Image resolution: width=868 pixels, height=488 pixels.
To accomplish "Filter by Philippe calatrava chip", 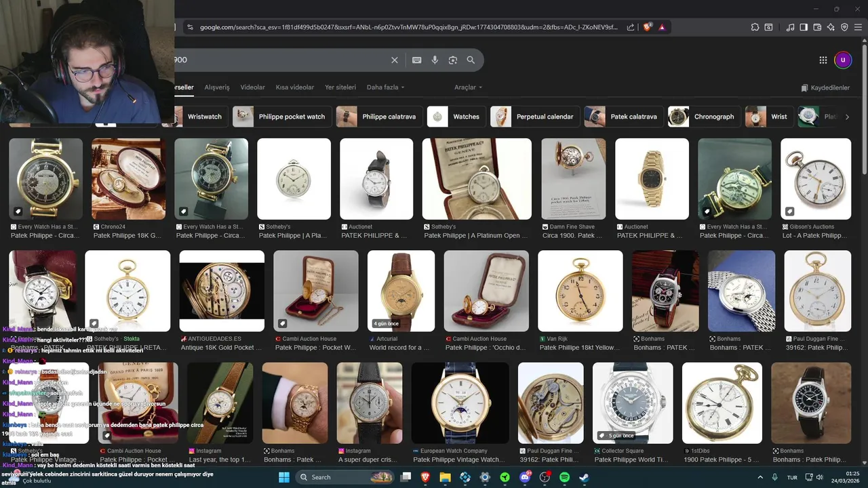I will [380, 117].
